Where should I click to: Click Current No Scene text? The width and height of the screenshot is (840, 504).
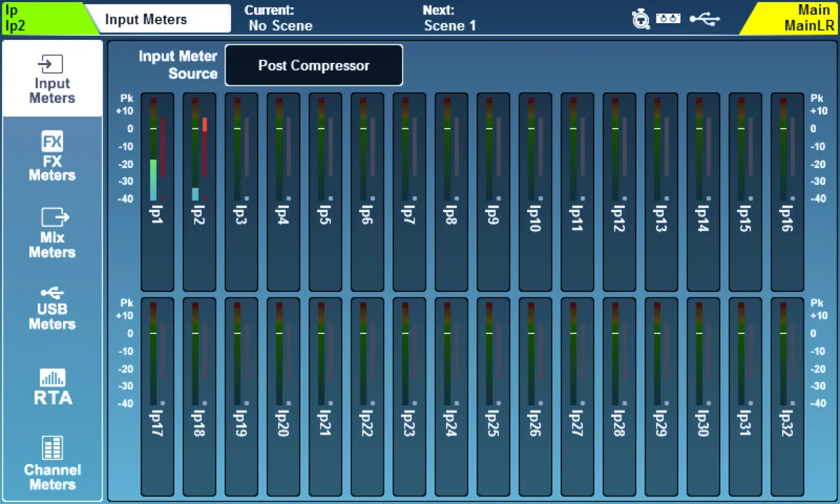280,19
